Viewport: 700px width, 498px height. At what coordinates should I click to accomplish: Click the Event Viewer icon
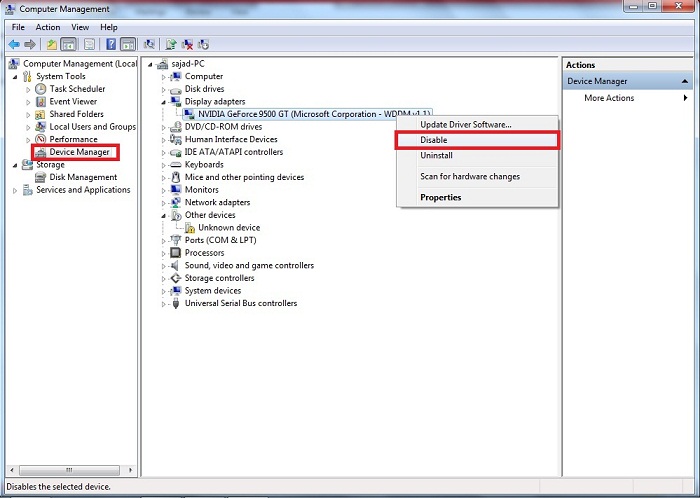(41, 101)
